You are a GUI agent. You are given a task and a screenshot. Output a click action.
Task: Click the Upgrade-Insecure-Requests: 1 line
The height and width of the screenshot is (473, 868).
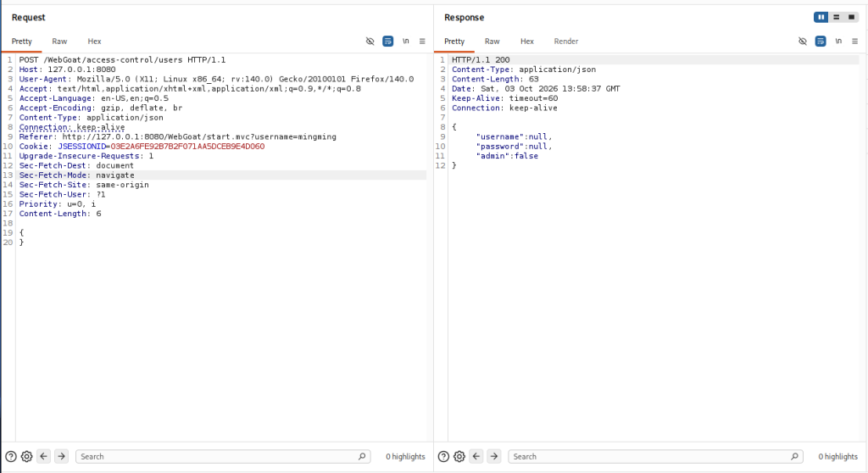coord(86,156)
